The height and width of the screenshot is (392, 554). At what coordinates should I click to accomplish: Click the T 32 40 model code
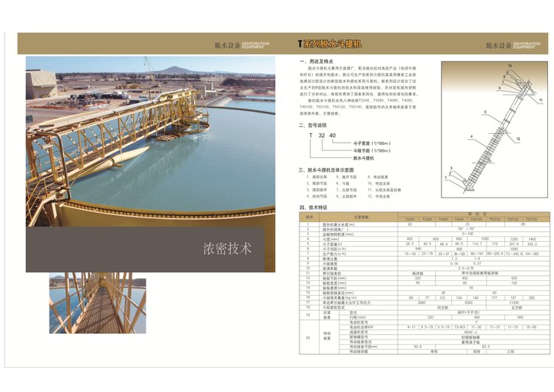[322, 136]
